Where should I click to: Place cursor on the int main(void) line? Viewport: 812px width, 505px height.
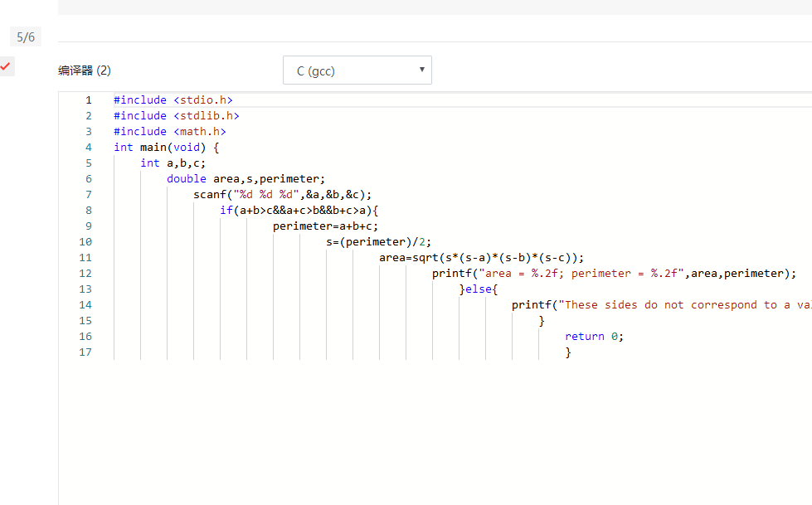(166, 148)
